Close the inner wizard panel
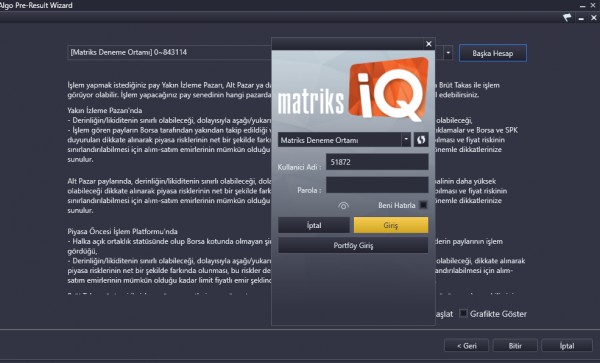 pos(593,18)
